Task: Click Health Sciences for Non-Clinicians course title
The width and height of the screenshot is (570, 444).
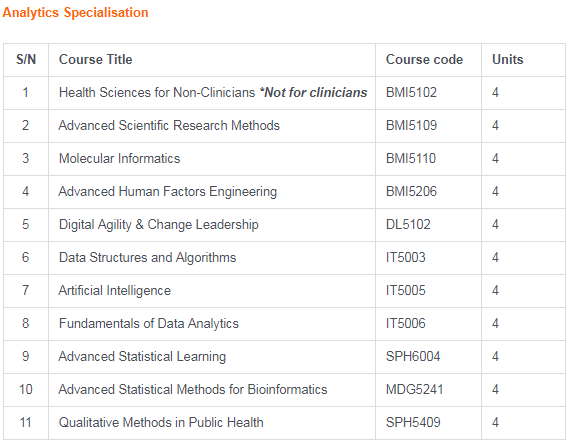Action: (157, 93)
